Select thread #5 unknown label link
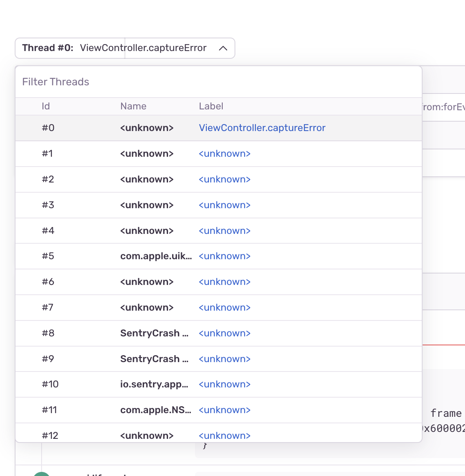 tap(224, 256)
